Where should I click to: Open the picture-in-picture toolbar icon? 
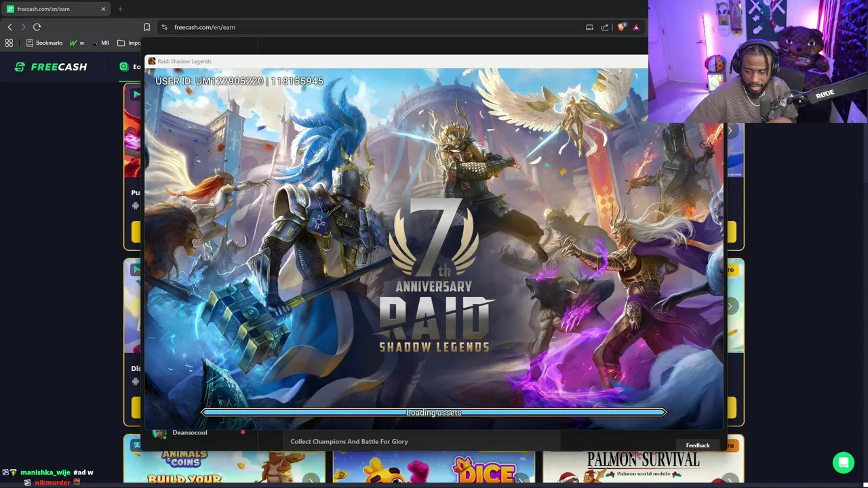click(x=589, y=27)
